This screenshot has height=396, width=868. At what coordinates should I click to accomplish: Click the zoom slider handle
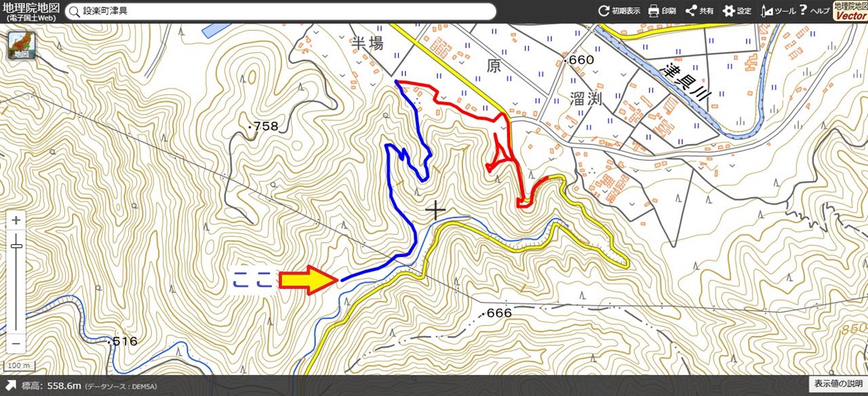[17, 246]
